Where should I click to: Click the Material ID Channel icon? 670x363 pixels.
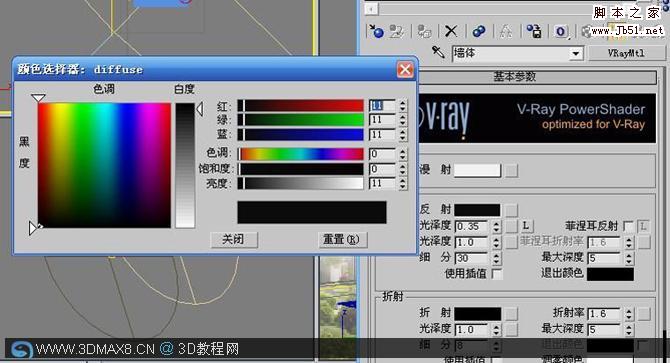pos(561,31)
